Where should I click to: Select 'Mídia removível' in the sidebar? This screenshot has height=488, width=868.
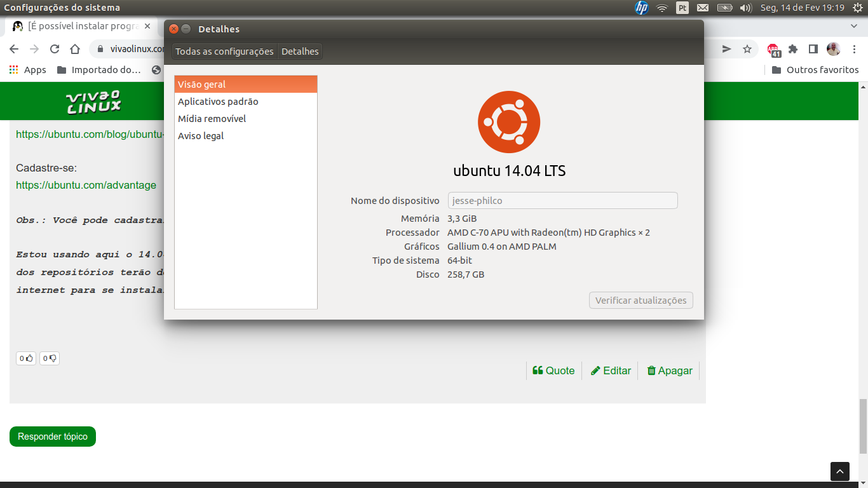tap(246, 119)
